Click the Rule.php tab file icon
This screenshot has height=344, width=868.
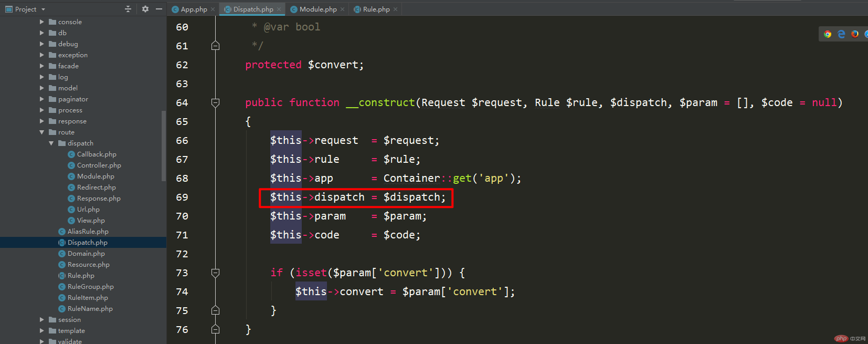[x=357, y=9]
